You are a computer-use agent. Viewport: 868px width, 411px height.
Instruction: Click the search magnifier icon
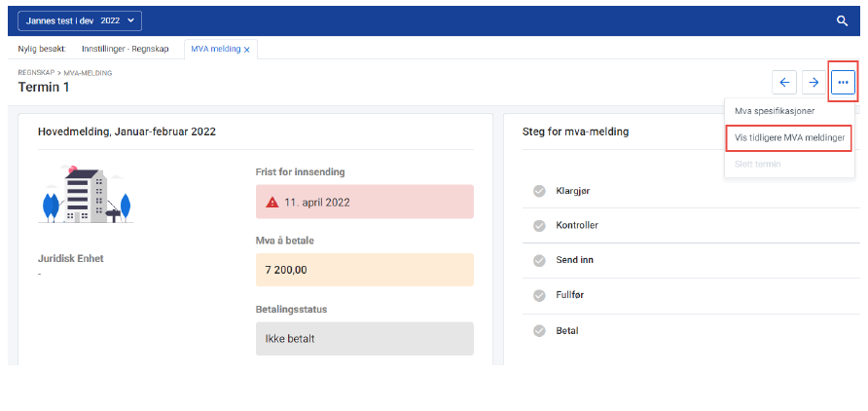point(843,20)
